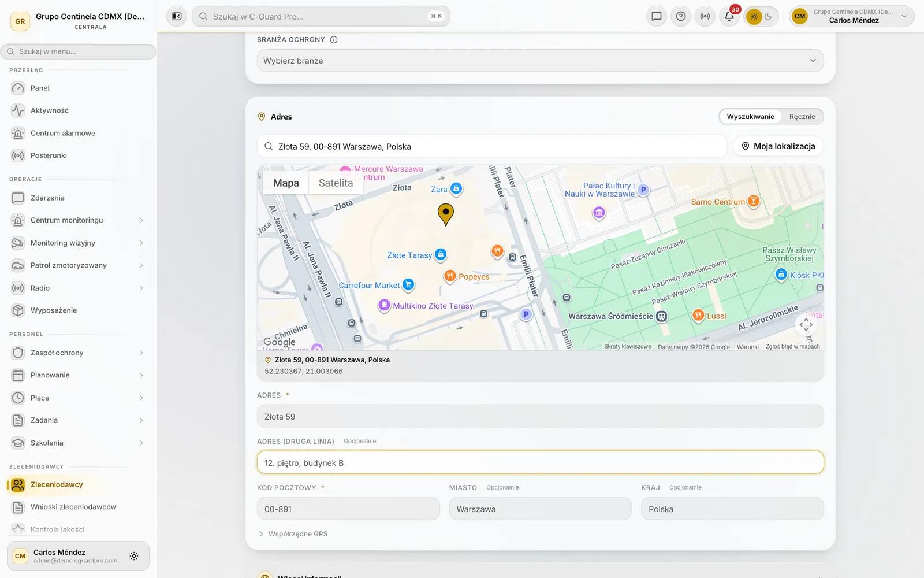Viewport: 924px width, 578px height.
Task: Click the Miasto field Warszawa
Action: 540,509
